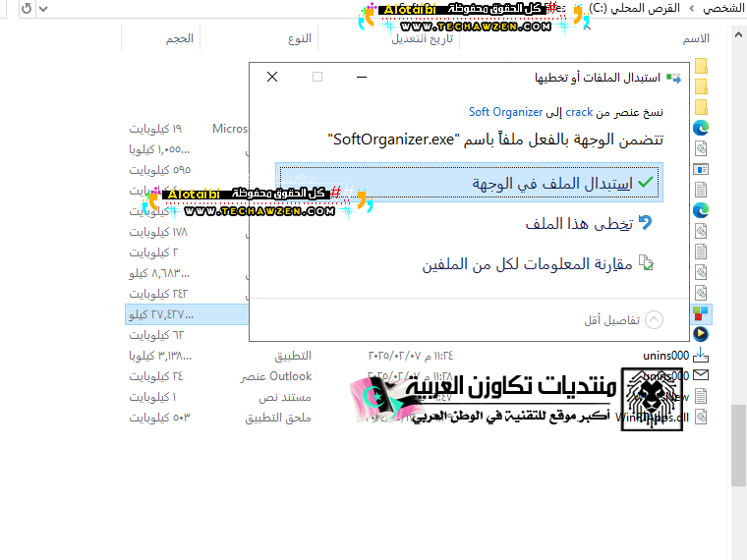Click the ٥٩٥ كيلوبايت size cell
This screenshot has width=747, height=560.
coord(159,170)
